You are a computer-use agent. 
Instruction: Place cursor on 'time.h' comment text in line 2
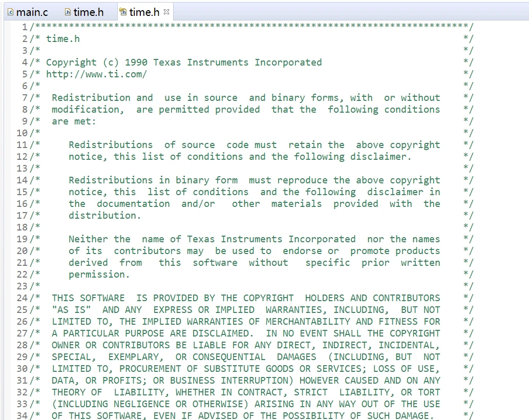tap(63, 39)
